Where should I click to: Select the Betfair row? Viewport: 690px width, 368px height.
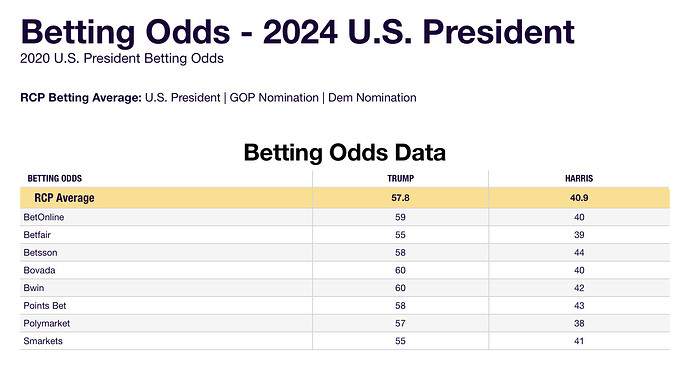[x=345, y=235]
